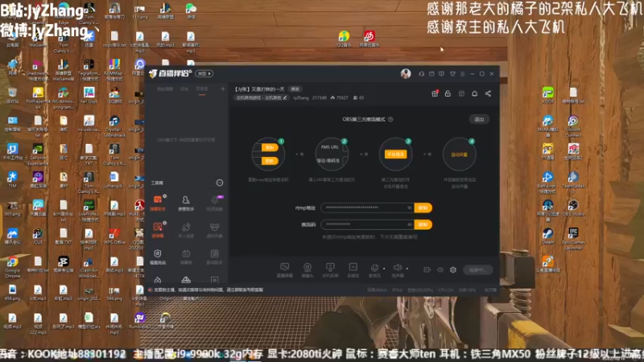Edit the game category pill with pencil
This screenshot has width=644, height=362.
pos(261,97)
